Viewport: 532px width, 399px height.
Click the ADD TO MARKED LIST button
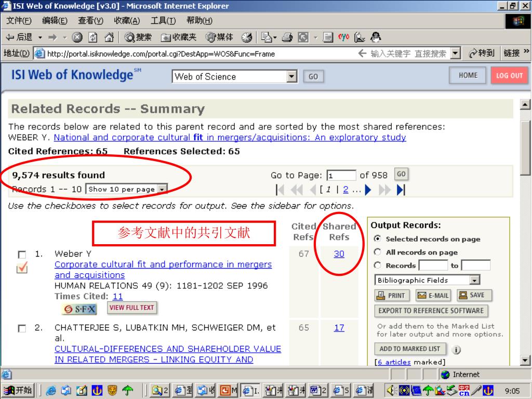coord(410,349)
